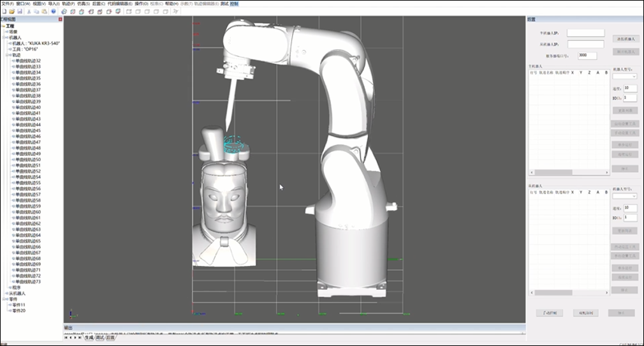The image size is (644, 346).
Task: Click the Save disk toolbar icon
Action: pos(20,11)
